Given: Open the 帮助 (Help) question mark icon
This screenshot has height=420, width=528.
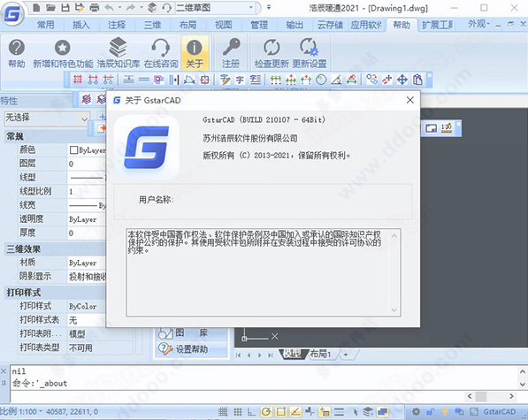Looking at the screenshot, I should point(17,53).
